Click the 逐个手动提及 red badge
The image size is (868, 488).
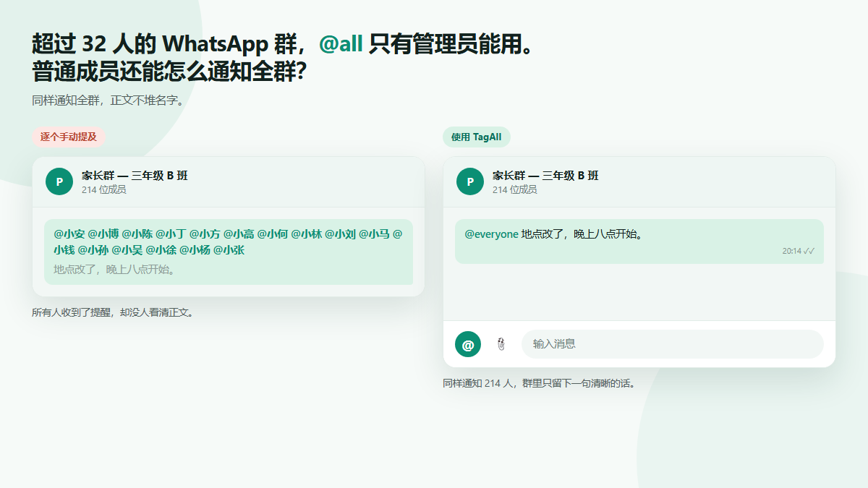click(69, 137)
